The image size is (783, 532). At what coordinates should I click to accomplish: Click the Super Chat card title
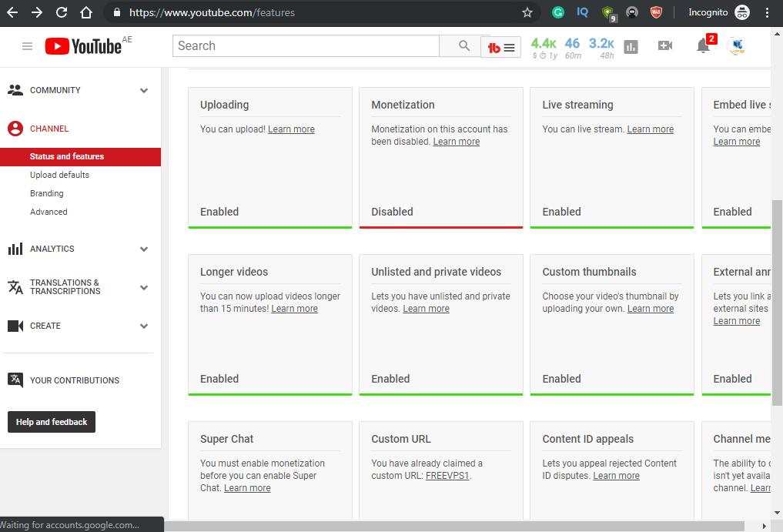pos(226,439)
